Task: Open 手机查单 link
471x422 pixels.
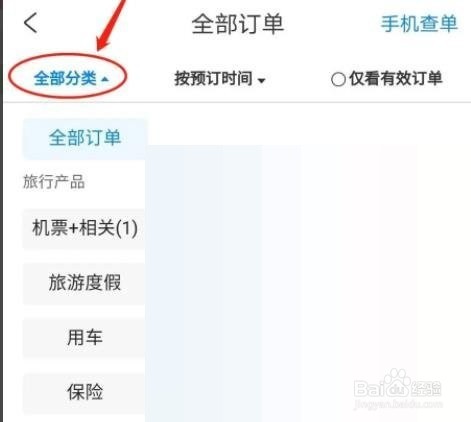Action: pos(419,24)
